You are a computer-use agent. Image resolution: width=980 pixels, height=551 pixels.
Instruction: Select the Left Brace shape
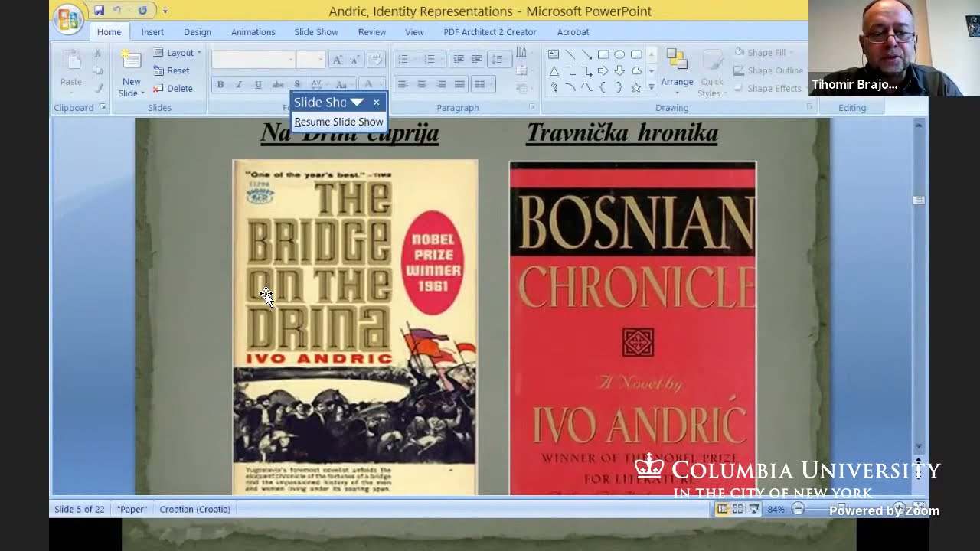(x=603, y=88)
